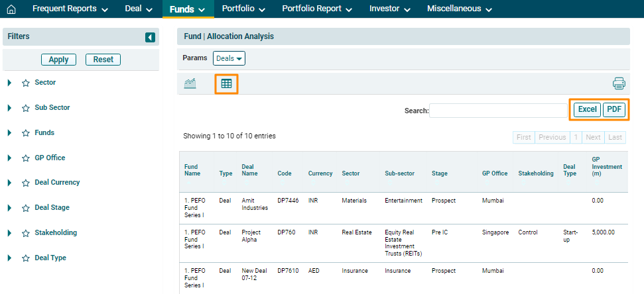Click the Home icon in navigation bar
Image resolution: width=644 pixels, height=294 pixels.
[11, 9]
